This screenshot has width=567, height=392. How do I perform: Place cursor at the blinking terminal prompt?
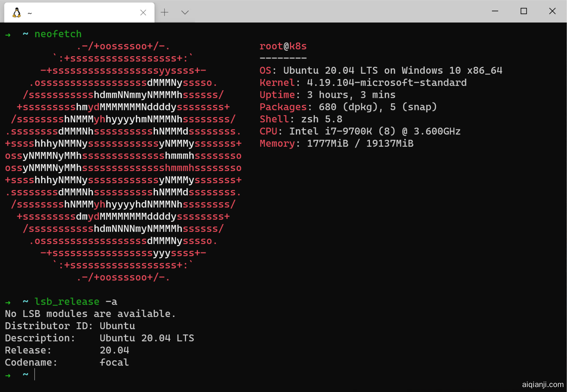pyautogui.click(x=35, y=375)
